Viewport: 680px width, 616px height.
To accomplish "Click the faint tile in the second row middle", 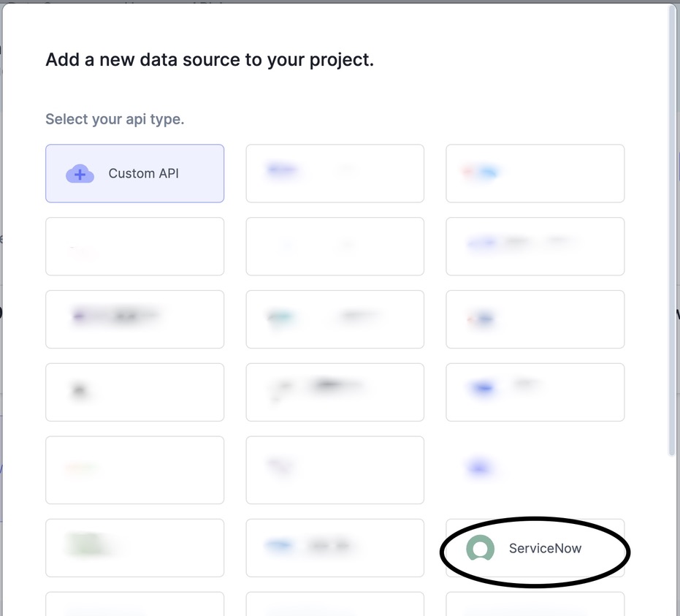I will tap(335, 246).
